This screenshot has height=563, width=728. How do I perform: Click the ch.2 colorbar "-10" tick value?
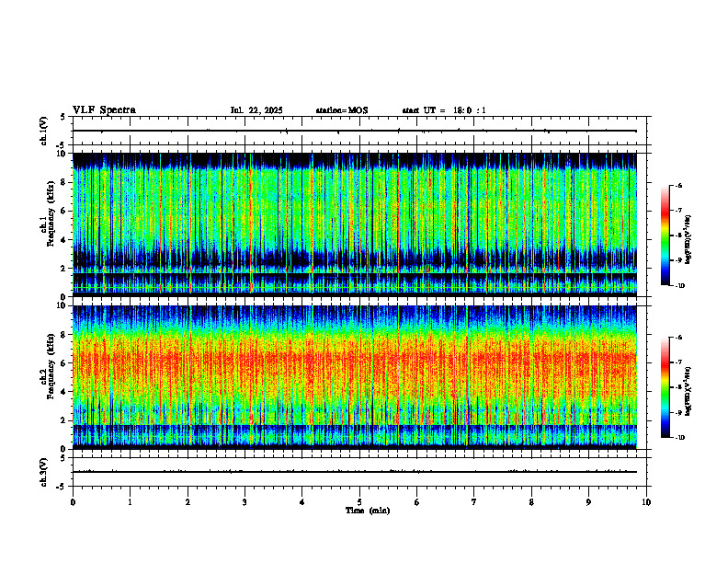(680, 438)
